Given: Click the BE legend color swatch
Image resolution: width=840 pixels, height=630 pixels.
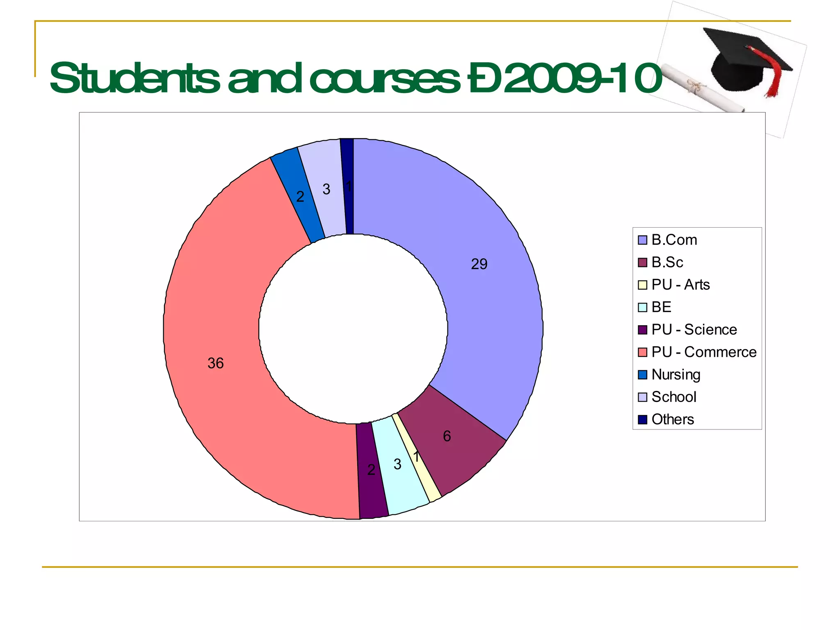Looking at the screenshot, I should coord(642,307).
